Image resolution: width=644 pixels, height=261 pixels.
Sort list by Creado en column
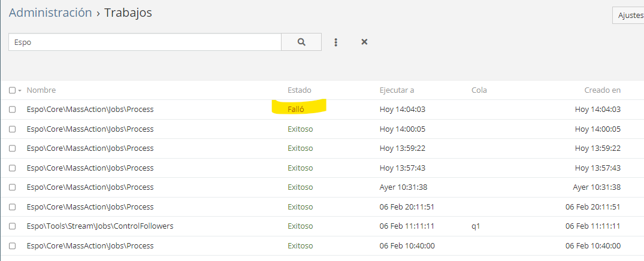tap(602, 90)
